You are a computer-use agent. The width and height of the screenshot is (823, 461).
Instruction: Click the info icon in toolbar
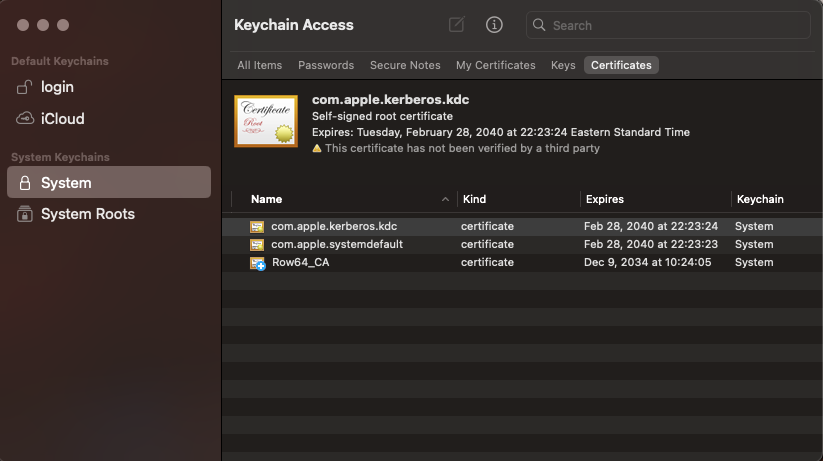pyautogui.click(x=494, y=25)
